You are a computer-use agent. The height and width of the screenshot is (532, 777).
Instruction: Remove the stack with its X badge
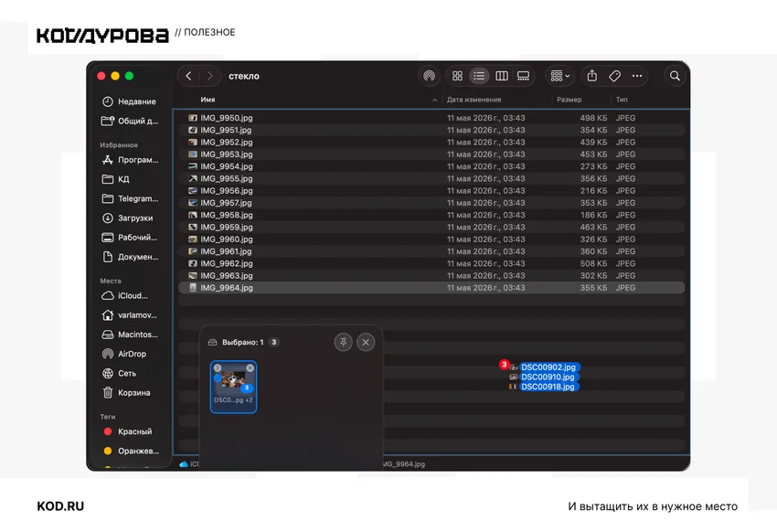coord(250,368)
